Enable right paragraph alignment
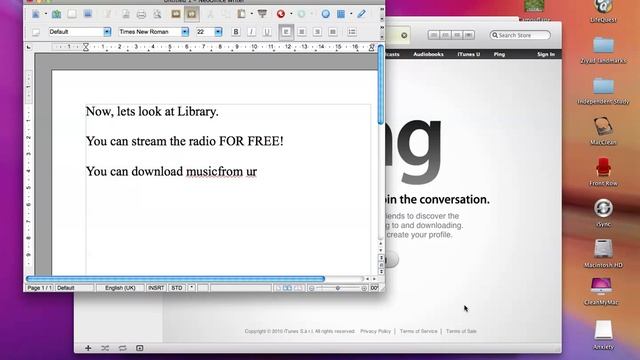The image size is (640, 360). click(317, 32)
